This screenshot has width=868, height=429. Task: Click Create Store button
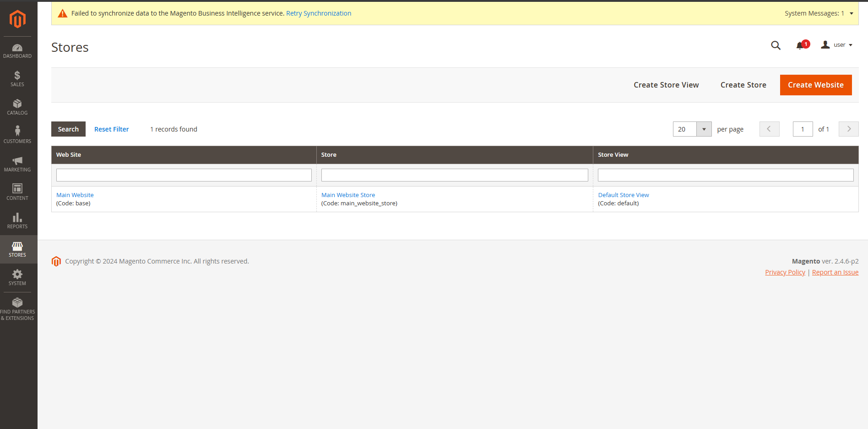tap(743, 85)
